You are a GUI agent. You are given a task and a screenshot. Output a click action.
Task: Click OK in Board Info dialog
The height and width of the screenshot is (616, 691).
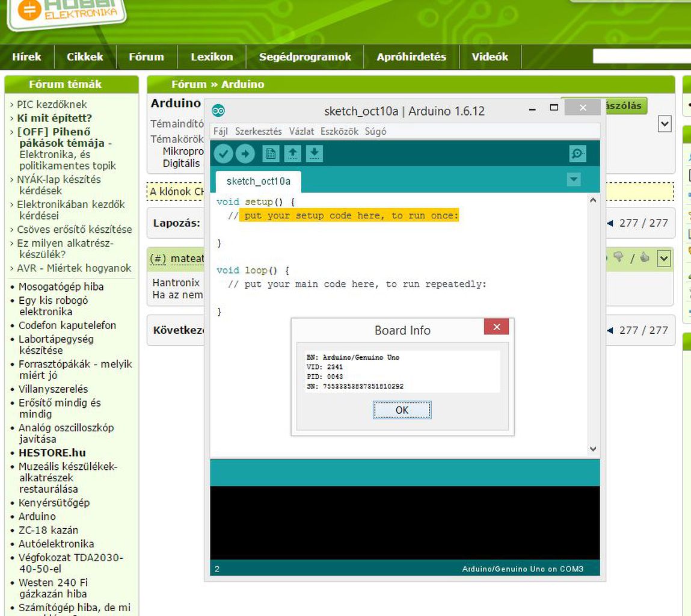tap(402, 410)
